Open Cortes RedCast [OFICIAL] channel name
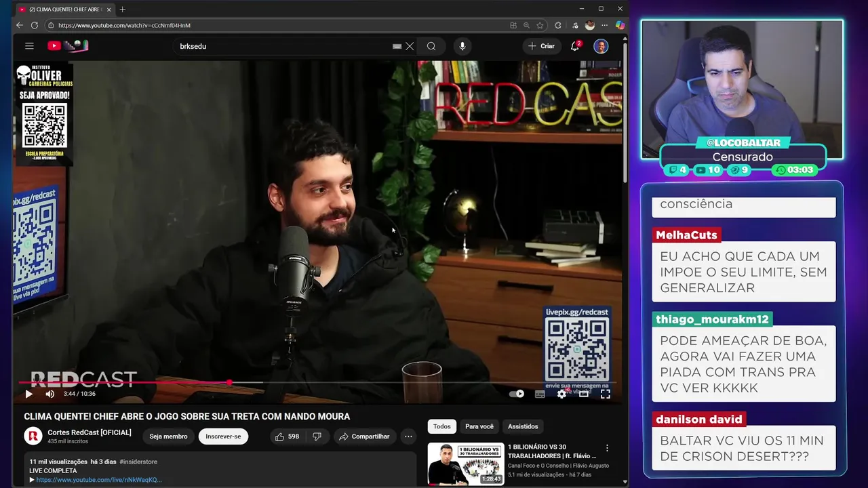This screenshot has height=488, width=868. [x=90, y=432]
